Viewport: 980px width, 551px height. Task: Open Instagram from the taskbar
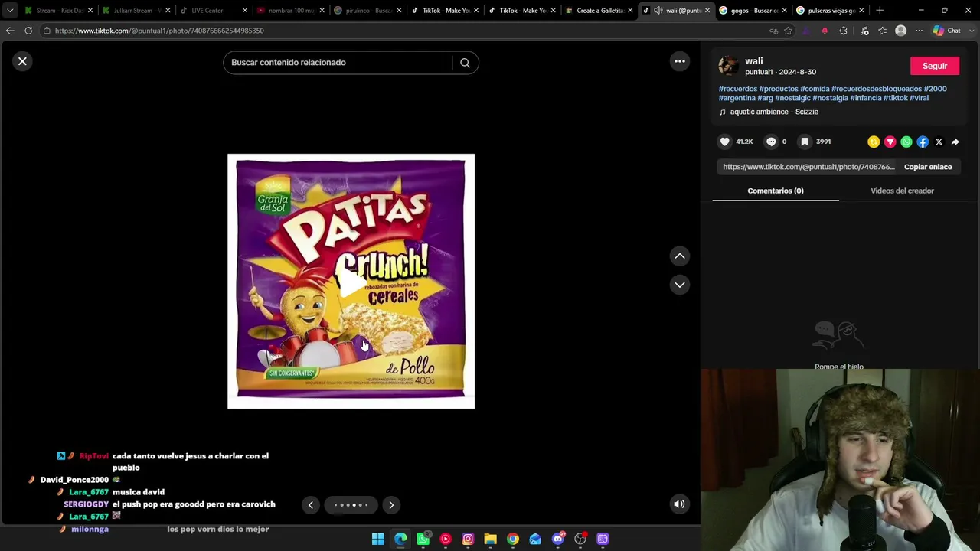pos(468,539)
